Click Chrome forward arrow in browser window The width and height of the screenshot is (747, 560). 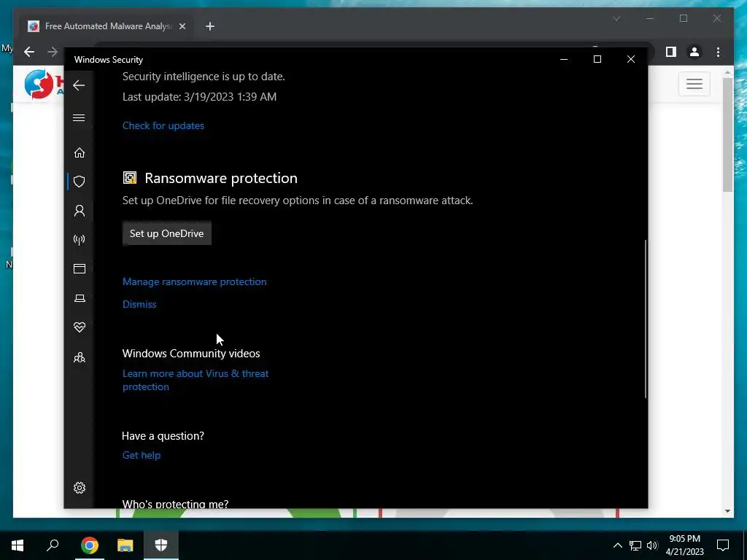[53, 52]
